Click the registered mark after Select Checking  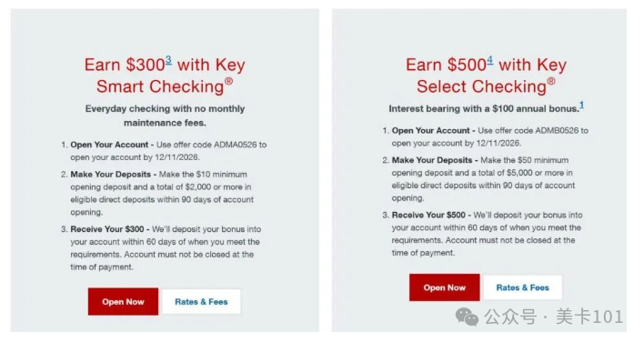(x=551, y=81)
